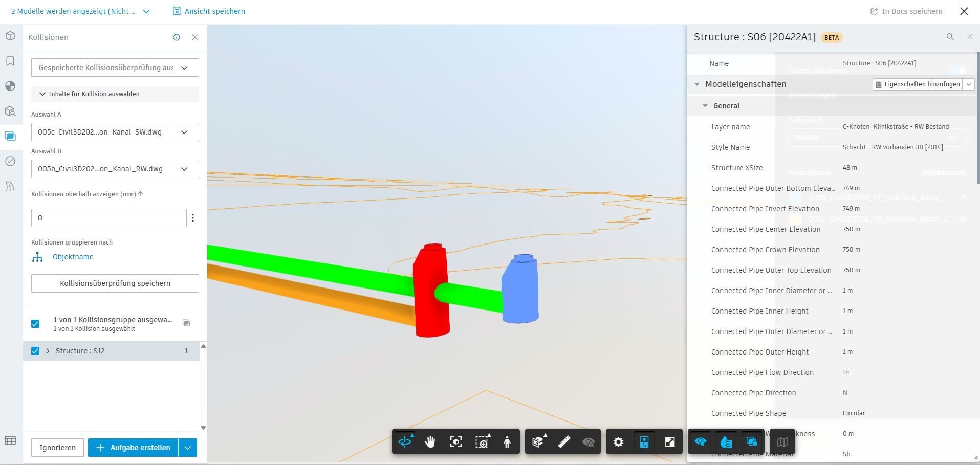Click the info icon in Kollisionen header

tap(177, 37)
